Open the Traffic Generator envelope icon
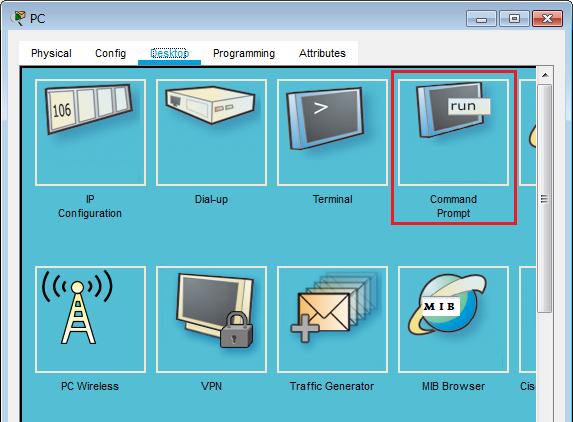 tap(332, 319)
